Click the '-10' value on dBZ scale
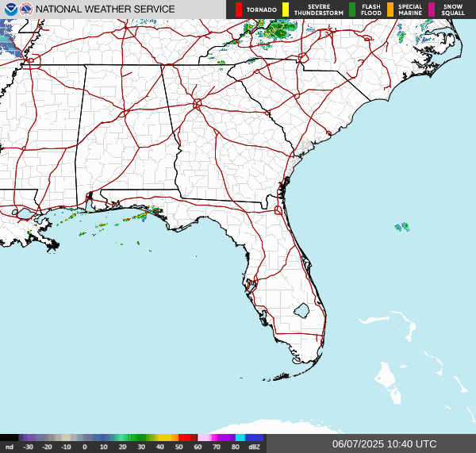This screenshot has width=476, height=453. pos(66,447)
